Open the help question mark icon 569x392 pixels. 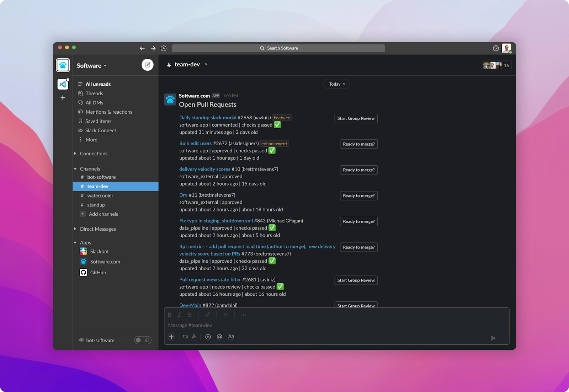tap(496, 48)
